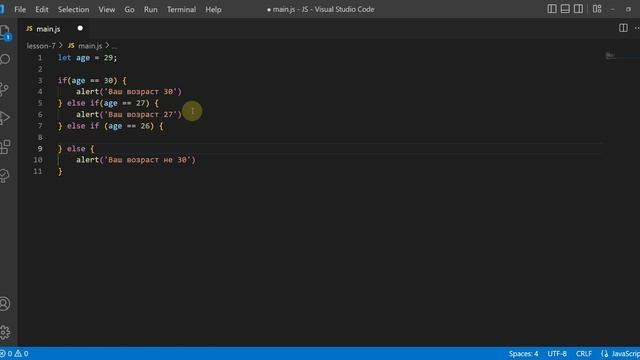Image resolution: width=640 pixels, height=360 pixels.
Task: Toggle primary side bar layout icon
Action: (x=552, y=9)
